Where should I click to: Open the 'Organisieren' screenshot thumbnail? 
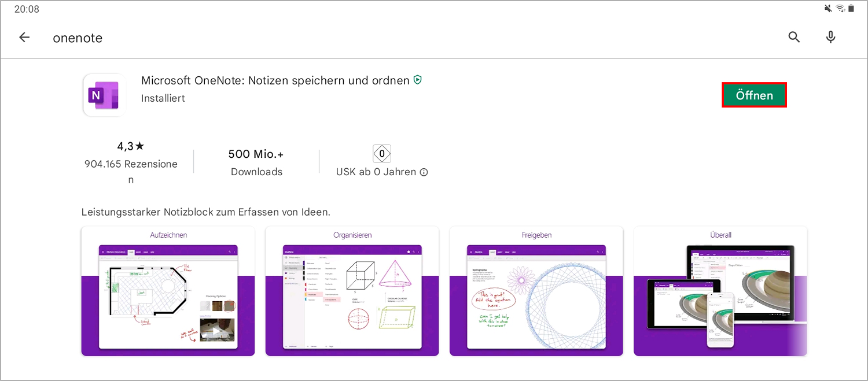tap(352, 291)
